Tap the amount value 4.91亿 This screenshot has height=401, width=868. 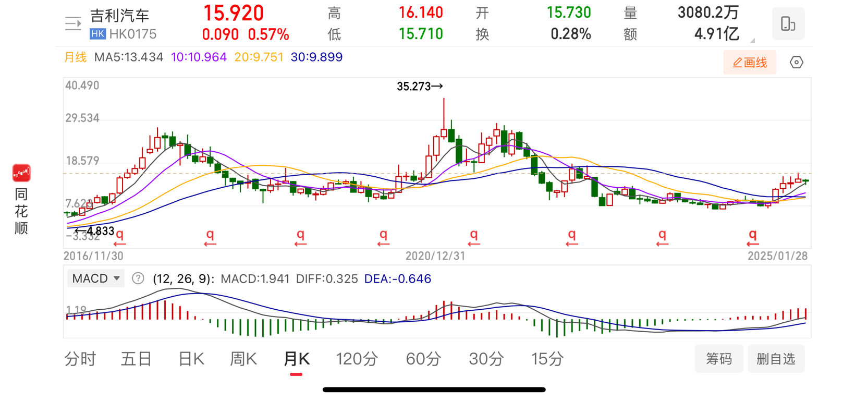(717, 34)
